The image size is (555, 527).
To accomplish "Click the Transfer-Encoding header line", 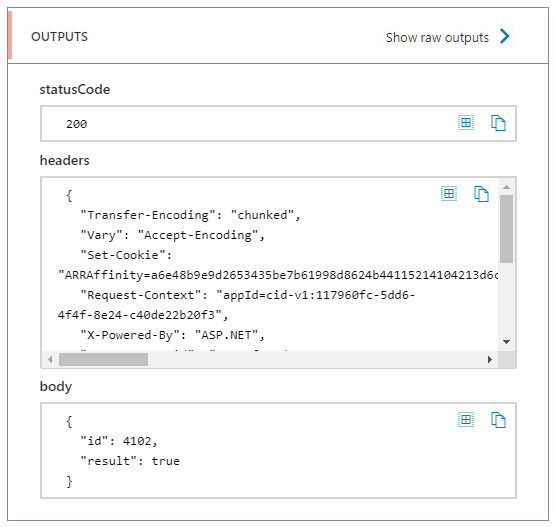I will (190, 215).
